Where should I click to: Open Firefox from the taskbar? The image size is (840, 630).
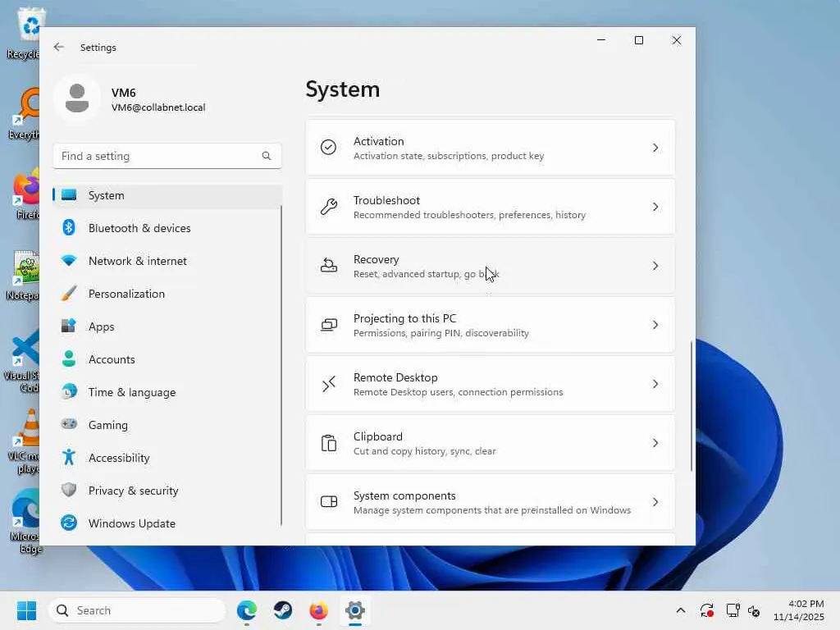(x=319, y=610)
